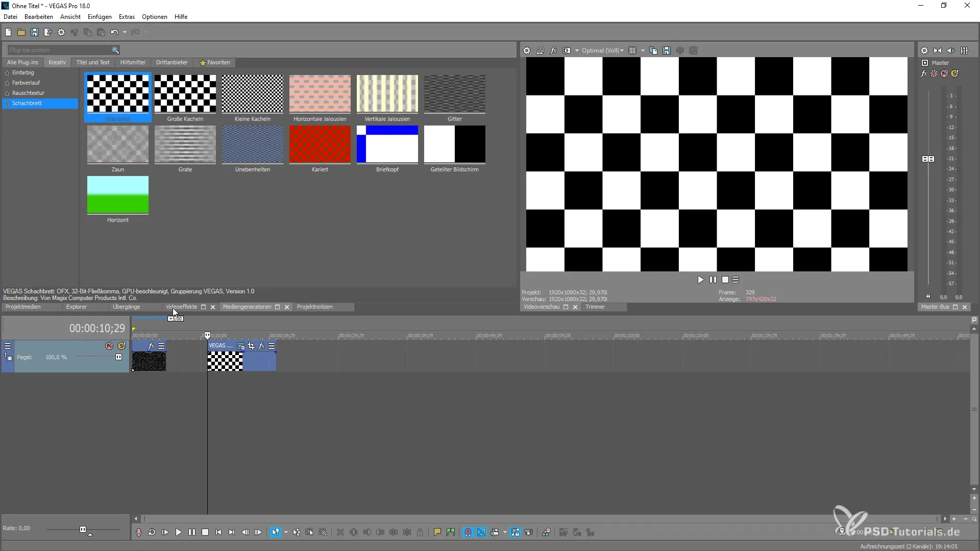Screen dimensions: 980x551
Task: Pause the video preview playback
Action: pos(713,280)
